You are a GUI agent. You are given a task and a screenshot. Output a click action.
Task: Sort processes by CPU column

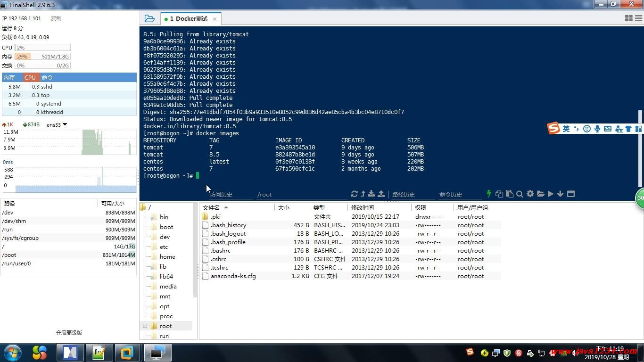coord(30,77)
